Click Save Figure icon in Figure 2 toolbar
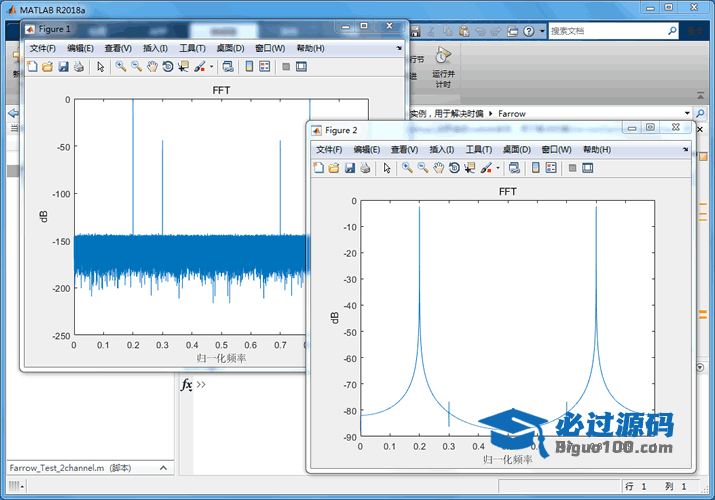This screenshot has height=500, width=715. [350, 168]
